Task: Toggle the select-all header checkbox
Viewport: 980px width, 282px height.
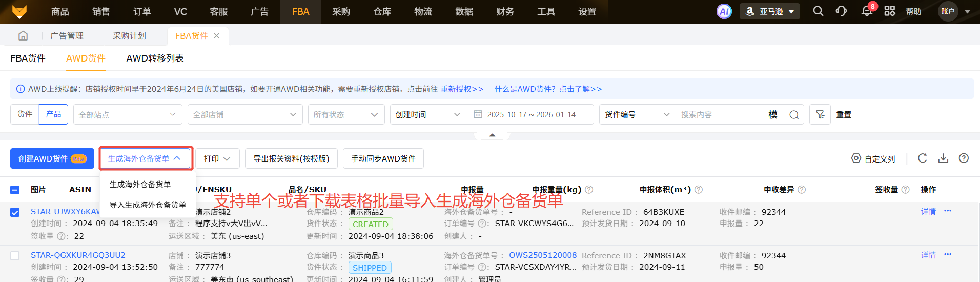Action: click(x=15, y=190)
